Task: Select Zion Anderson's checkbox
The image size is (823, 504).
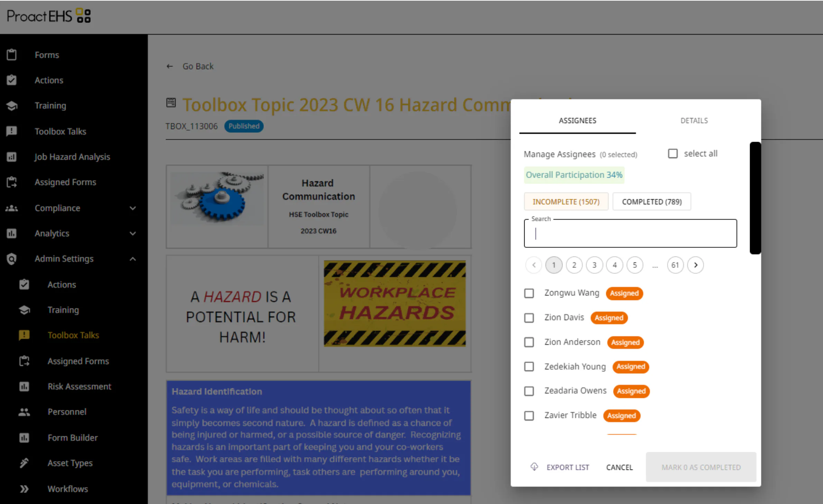Action: [x=529, y=342]
